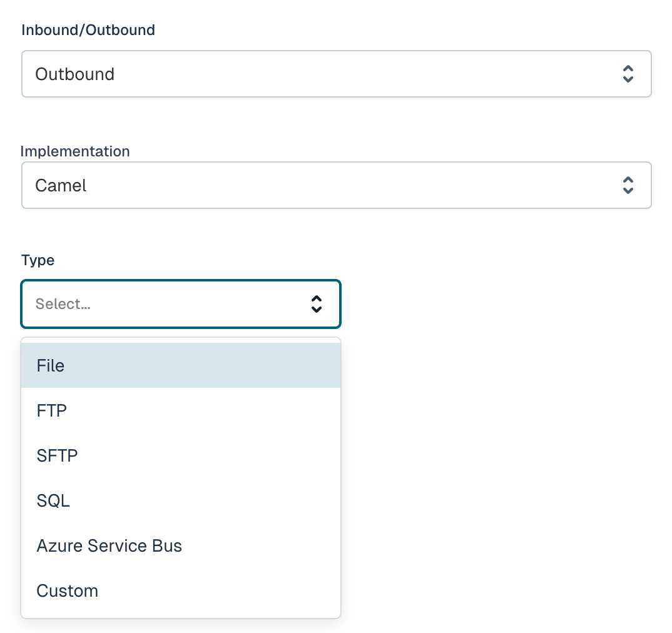Image resolution: width=672 pixels, height=633 pixels.
Task: Choose Azure Service Bus option
Action: click(x=181, y=545)
